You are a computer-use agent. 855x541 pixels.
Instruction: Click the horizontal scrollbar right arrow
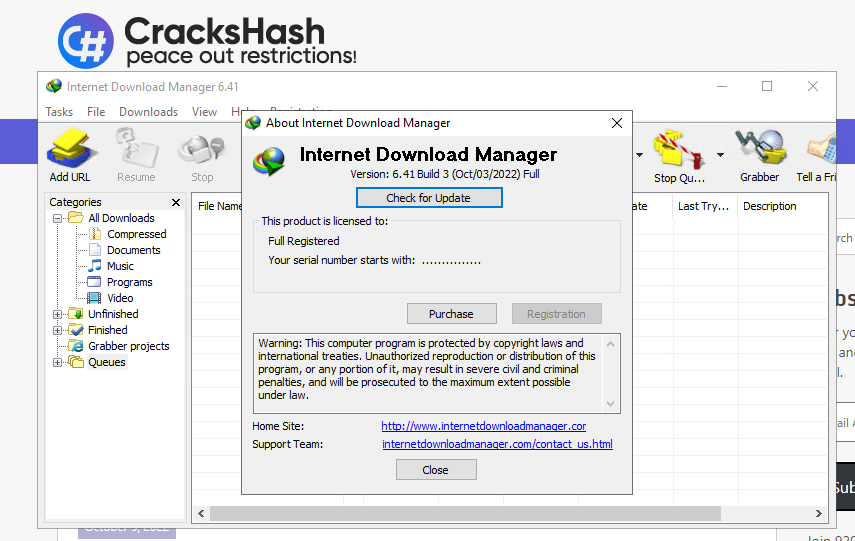818,513
